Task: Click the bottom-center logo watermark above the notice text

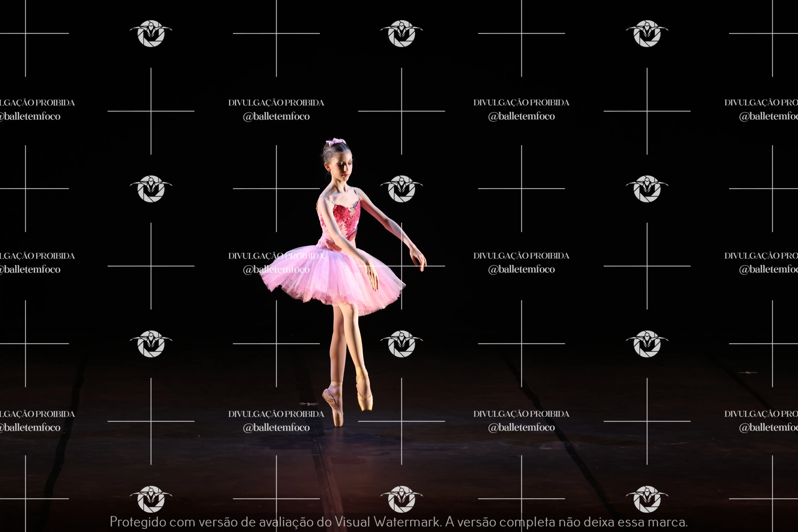Action: 401,499
